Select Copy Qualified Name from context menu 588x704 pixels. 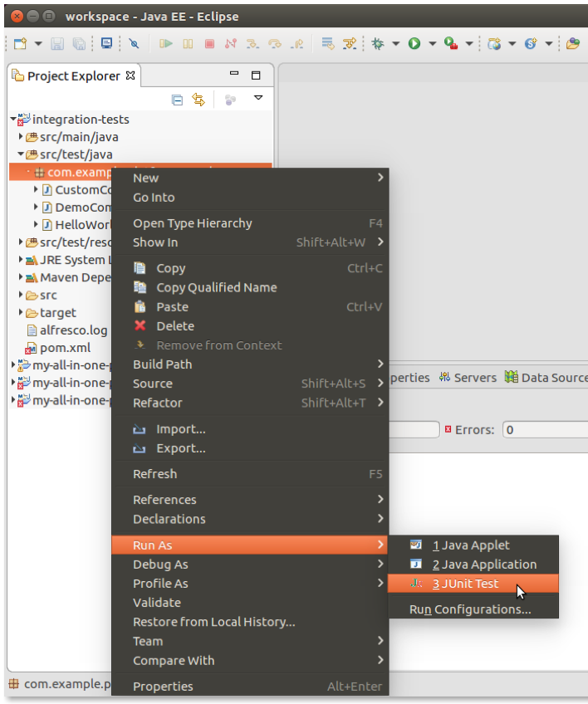[x=216, y=287]
